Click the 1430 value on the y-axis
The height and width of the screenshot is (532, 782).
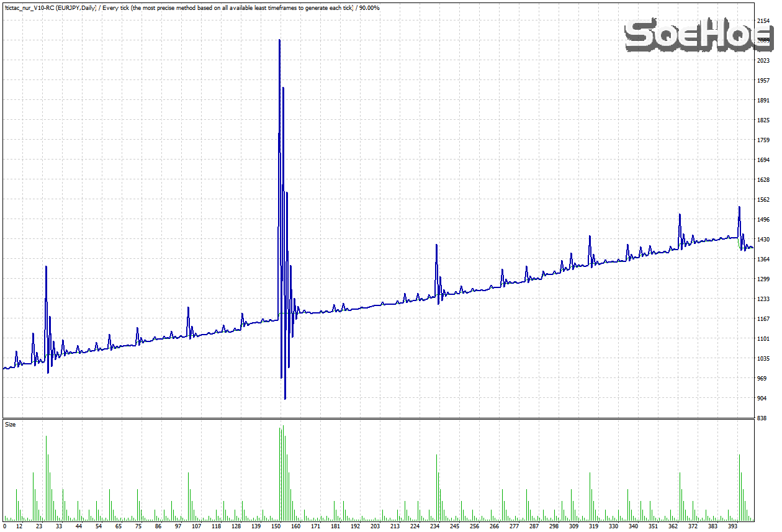tap(763, 240)
